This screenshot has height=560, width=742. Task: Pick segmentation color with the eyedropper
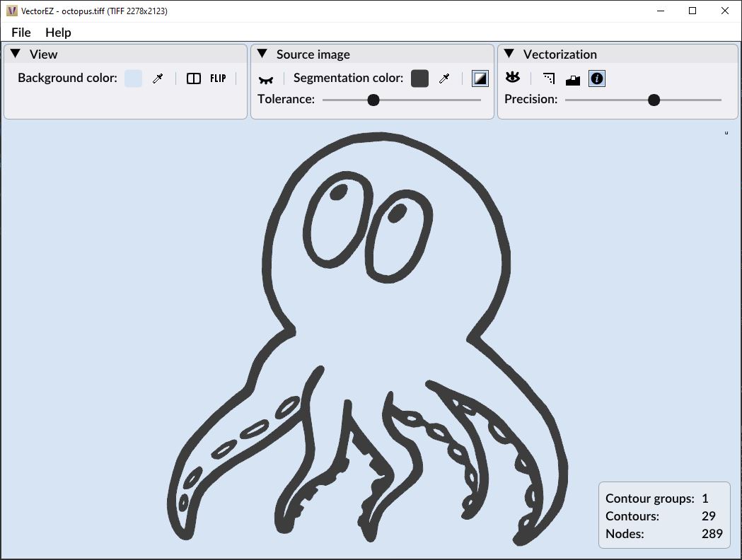point(444,78)
